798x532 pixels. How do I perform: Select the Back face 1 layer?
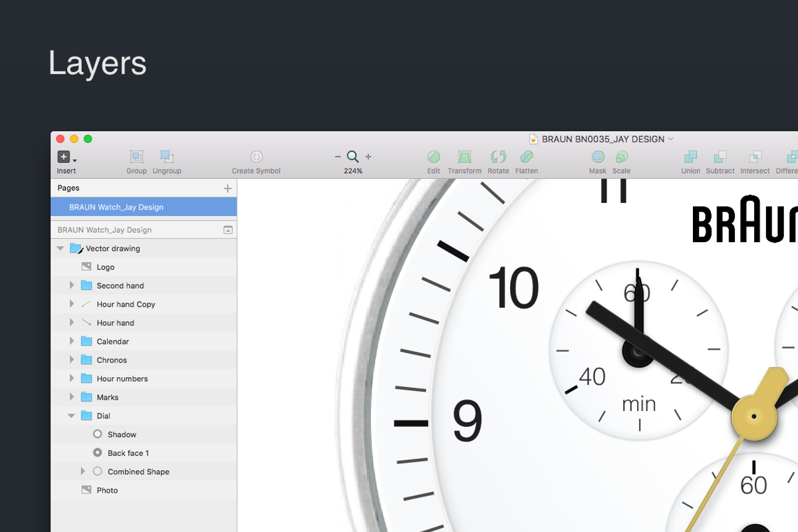coord(144,453)
